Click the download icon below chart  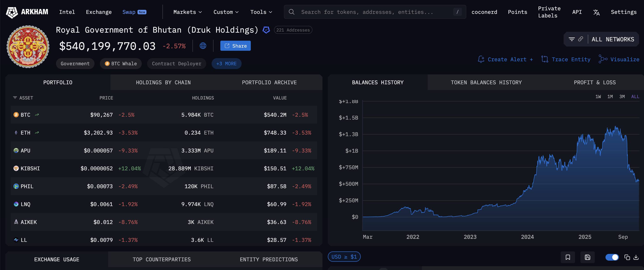[x=636, y=257]
